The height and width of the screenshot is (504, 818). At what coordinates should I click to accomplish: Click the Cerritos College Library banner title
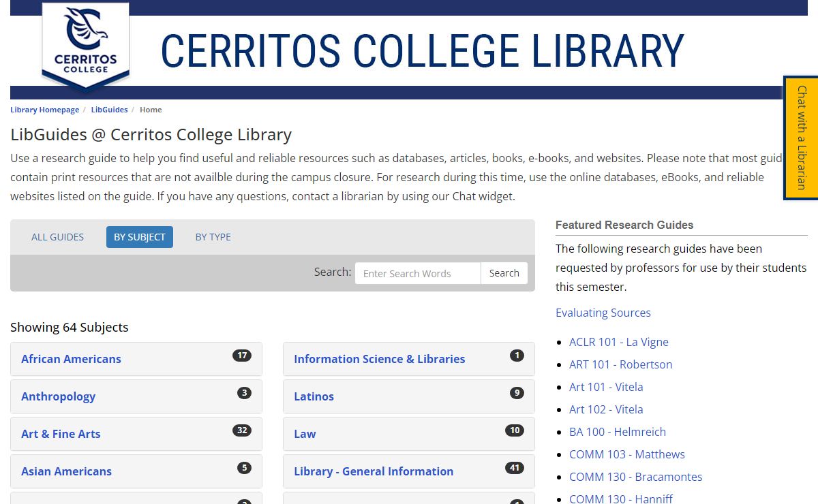422,51
